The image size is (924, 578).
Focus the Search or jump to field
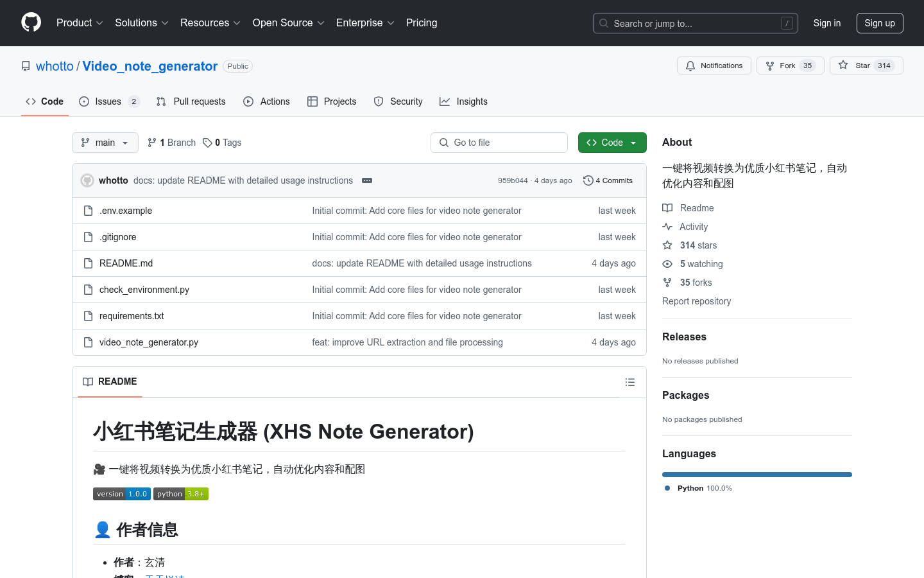coord(696,23)
